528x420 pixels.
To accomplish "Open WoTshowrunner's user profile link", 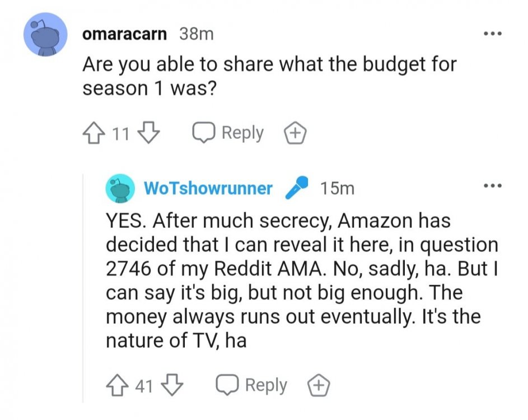I will (208, 189).
